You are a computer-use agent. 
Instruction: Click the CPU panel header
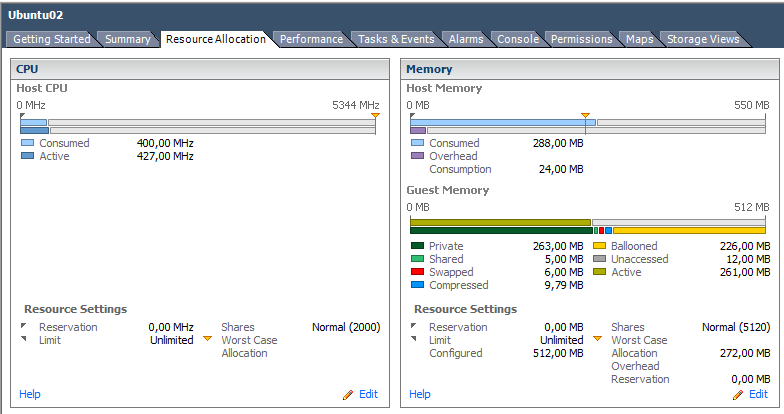click(x=200, y=69)
